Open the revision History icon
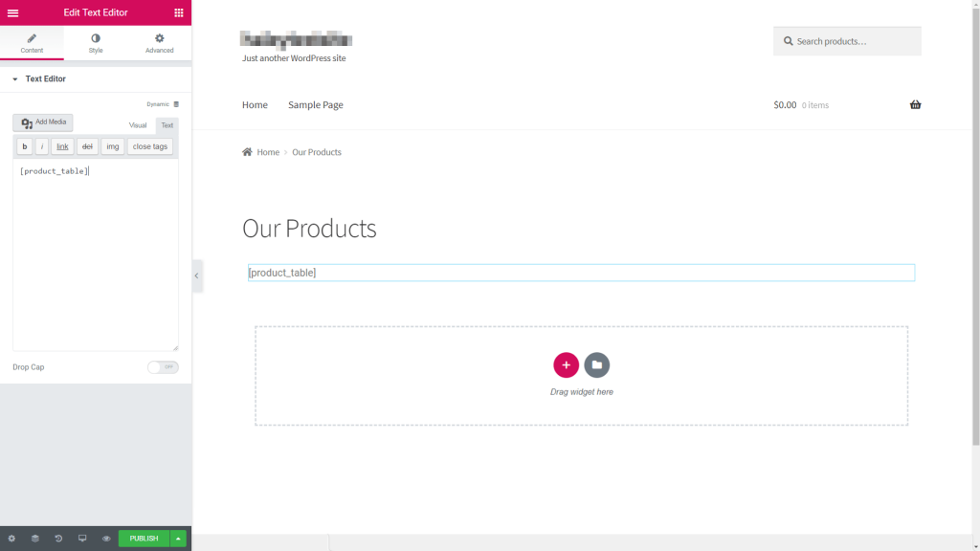The height and width of the screenshot is (551, 980). click(58, 539)
